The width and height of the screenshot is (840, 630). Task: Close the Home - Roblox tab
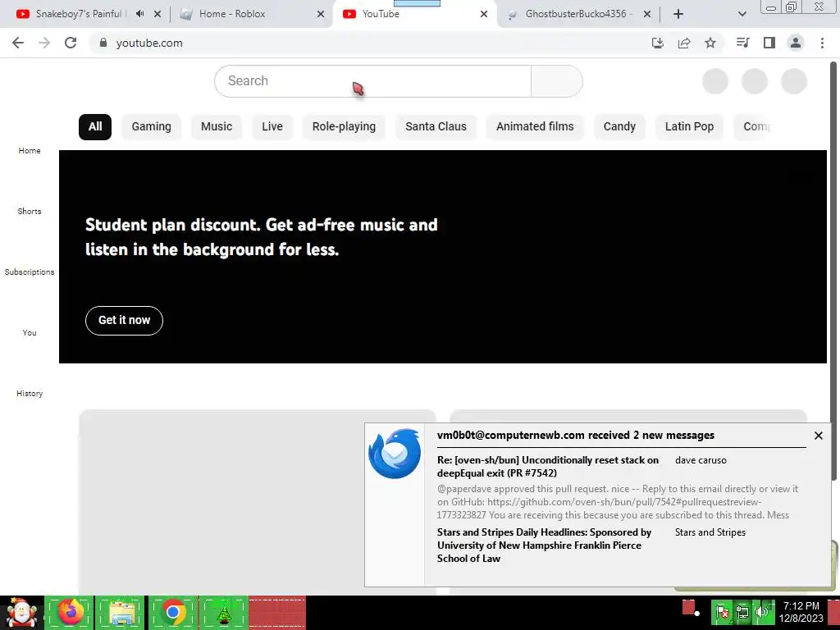321,14
